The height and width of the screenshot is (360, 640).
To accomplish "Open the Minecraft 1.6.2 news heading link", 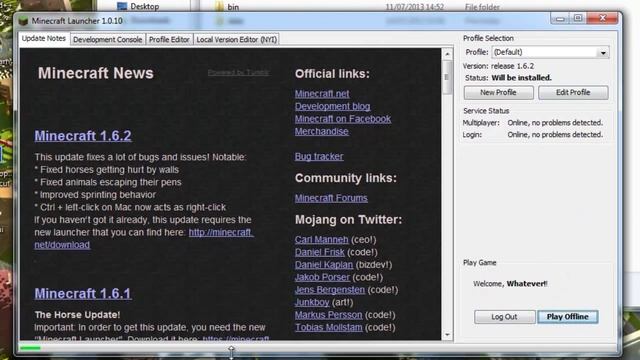I will [83, 136].
